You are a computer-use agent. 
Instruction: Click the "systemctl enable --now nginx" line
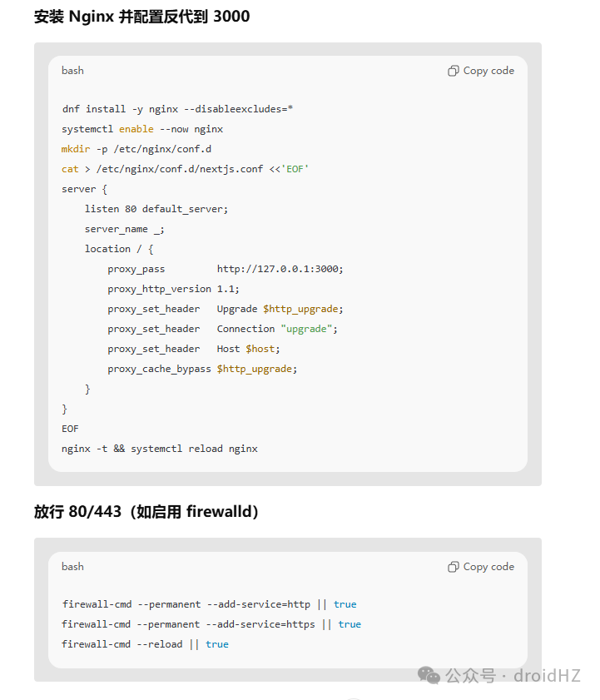pyautogui.click(x=142, y=129)
